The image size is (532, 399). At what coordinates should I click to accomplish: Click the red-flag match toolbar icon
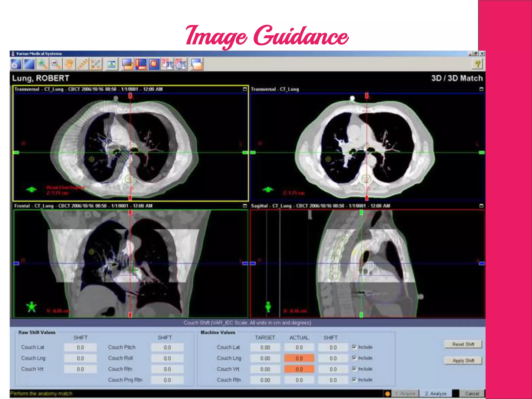tap(168, 64)
